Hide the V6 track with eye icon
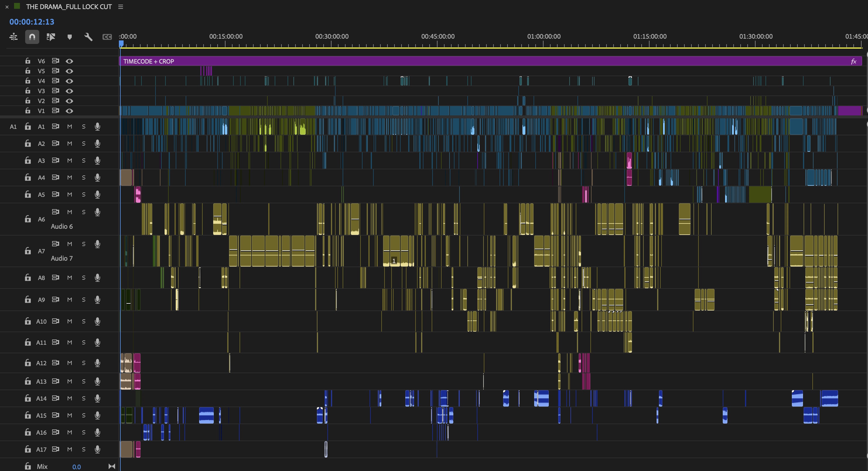The image size is (868, 471). pos(69,61)
